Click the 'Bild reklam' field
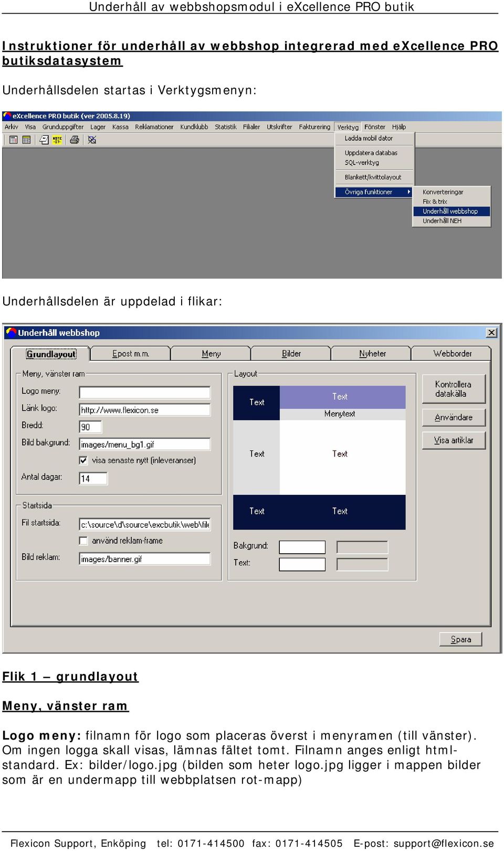Viewport: 504px width, 851px height. [x=145, y=558]
